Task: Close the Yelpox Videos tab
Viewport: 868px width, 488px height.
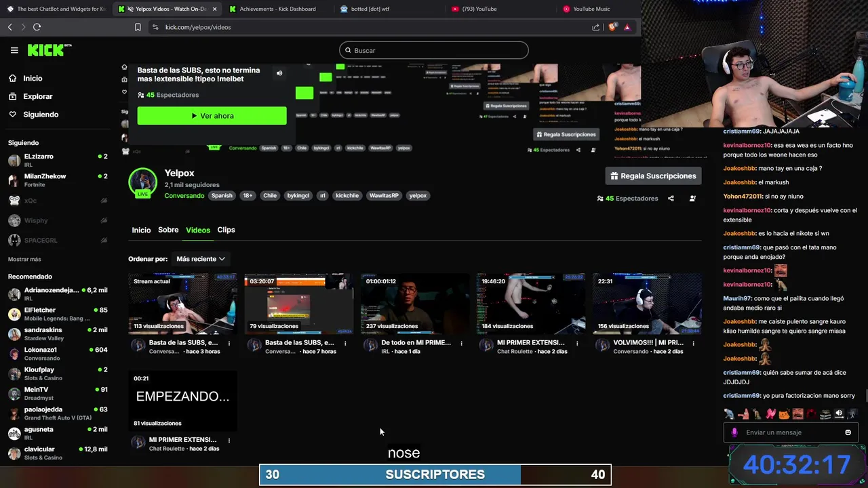Action: click(x=215, y=9)
